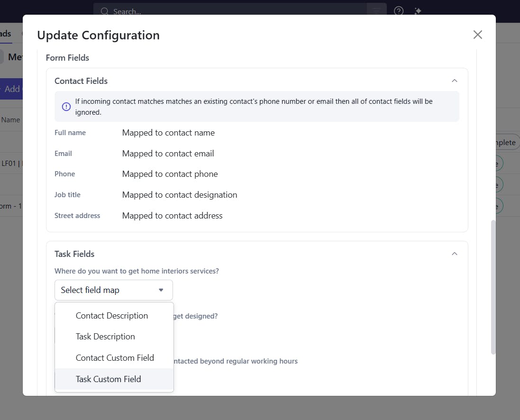Collapse the Contact Fields section chevron

(455, 81)
